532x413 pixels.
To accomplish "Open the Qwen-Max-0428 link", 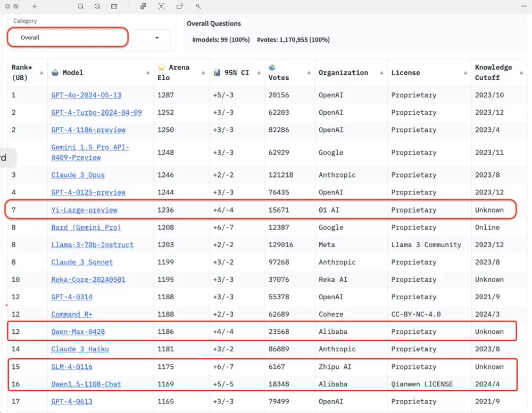I will point(78,332).
